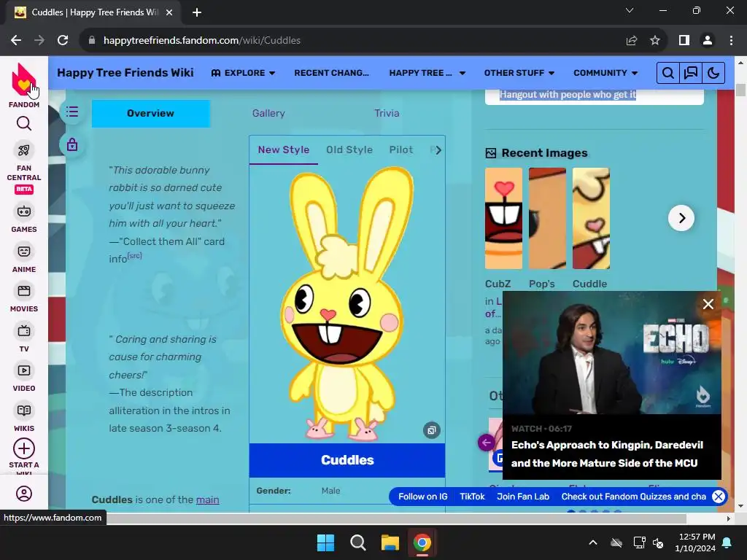747x560 pixels.
Task: Click Check out Fandom Quizzes link
Action: 634,497
